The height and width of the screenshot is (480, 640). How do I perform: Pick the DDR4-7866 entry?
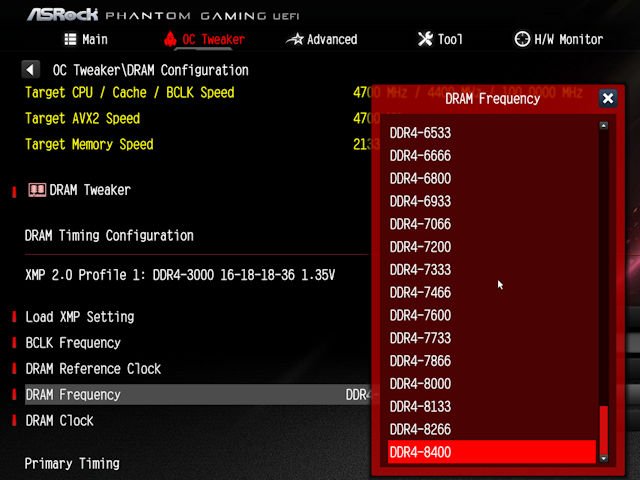click(492, 361)
